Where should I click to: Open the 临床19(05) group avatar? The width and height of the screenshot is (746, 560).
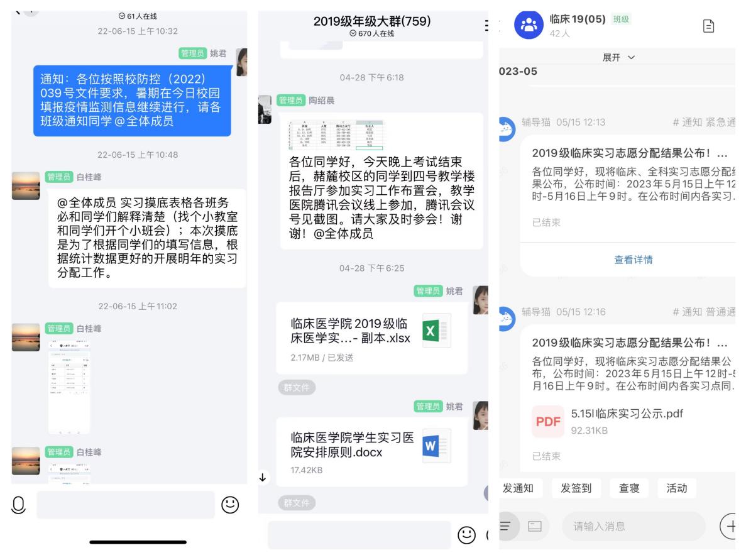point(529,25)
